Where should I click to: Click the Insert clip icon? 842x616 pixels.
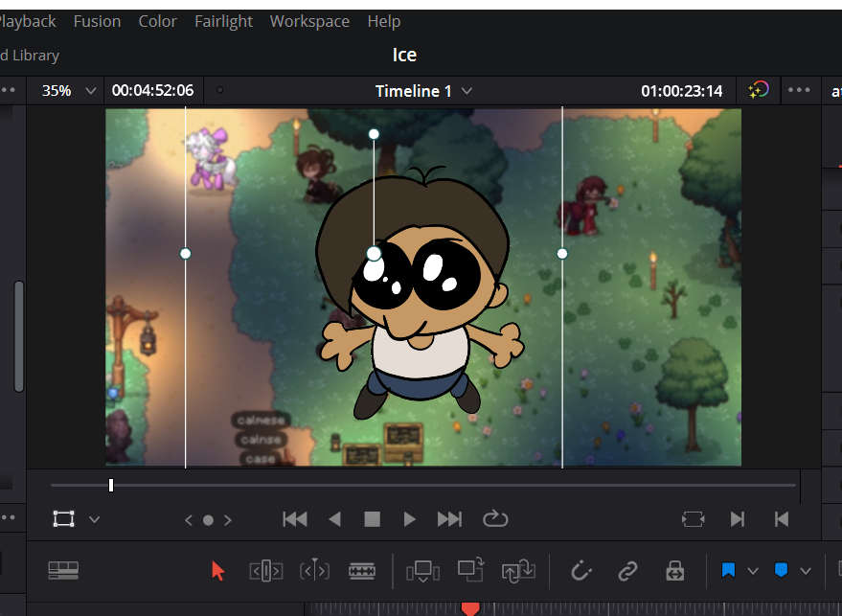(x=423, y=571)
